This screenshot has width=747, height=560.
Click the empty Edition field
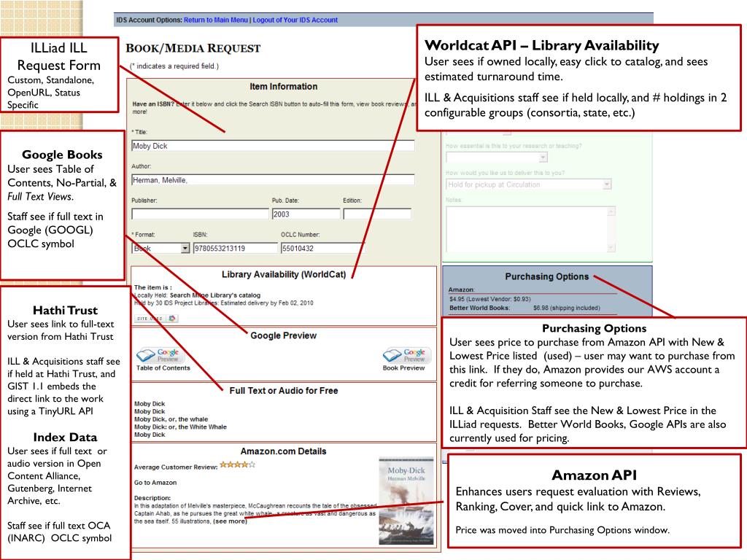coord(377,214)
